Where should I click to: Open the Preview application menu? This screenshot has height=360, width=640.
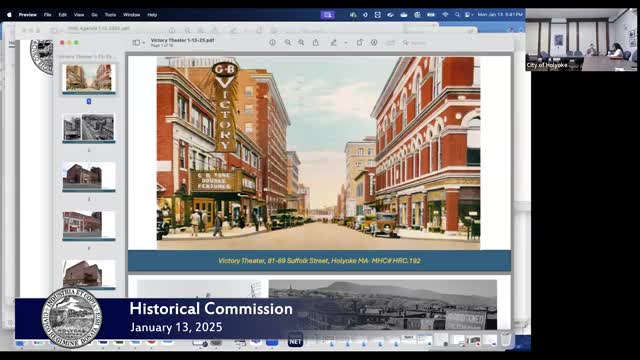coord(28,15)
